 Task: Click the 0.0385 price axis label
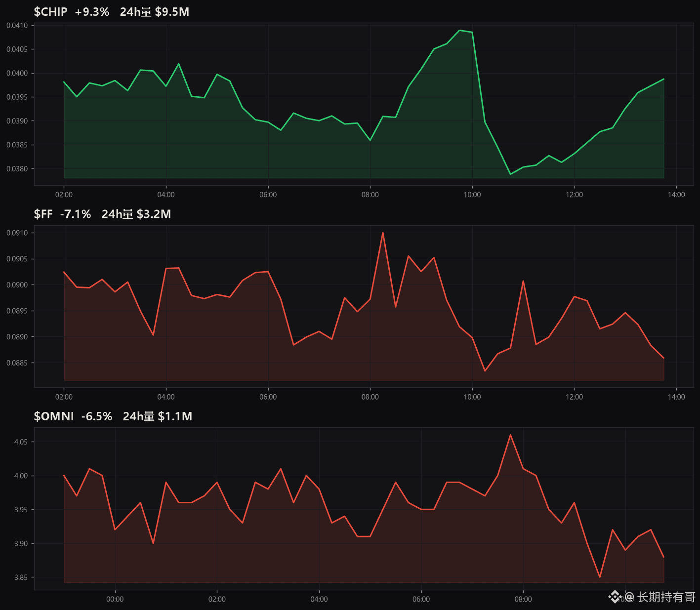click(x=17, y=145)
